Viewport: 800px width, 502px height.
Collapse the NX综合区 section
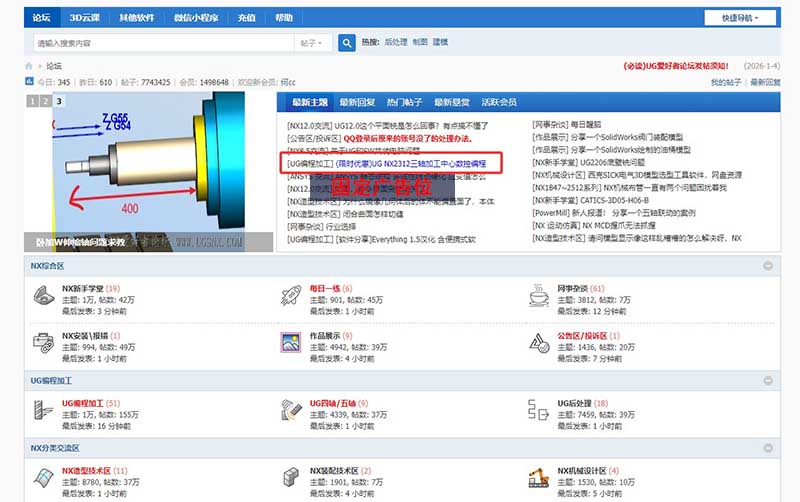768,266
